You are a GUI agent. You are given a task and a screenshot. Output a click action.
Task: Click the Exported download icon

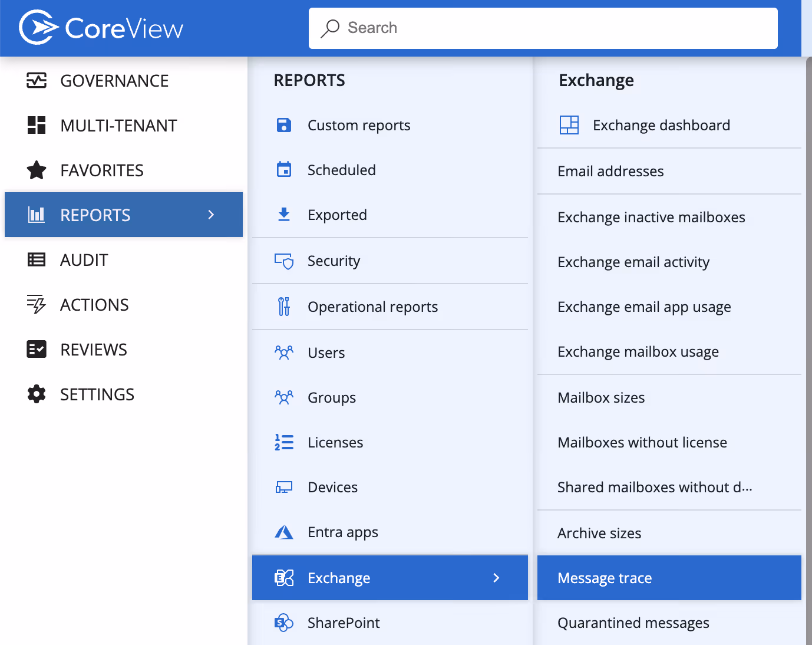(284, 215)
